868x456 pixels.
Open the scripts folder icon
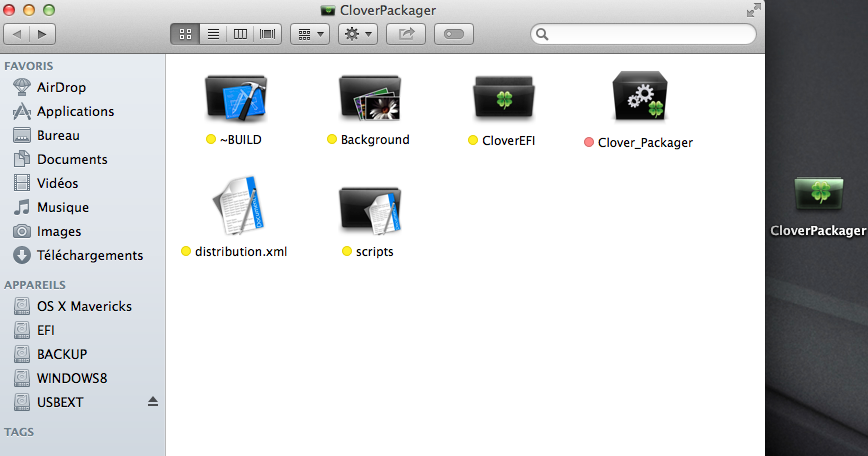[370, 210]
